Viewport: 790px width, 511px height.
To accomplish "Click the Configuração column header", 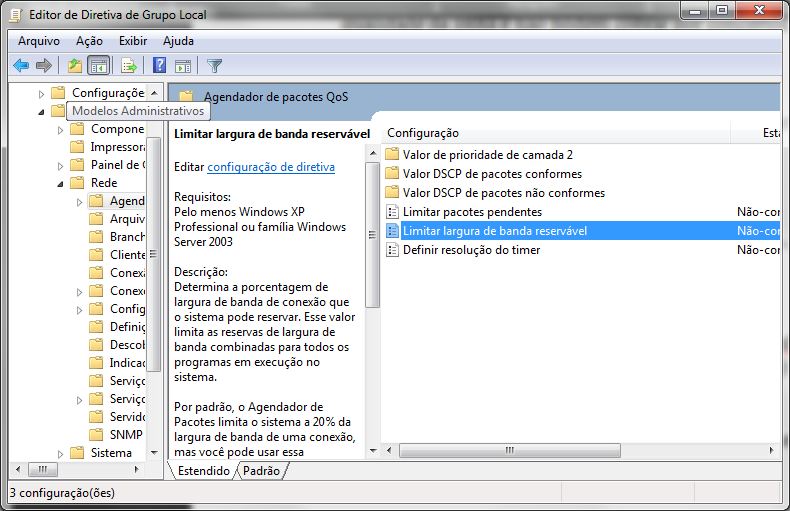I will coord(556,133).
